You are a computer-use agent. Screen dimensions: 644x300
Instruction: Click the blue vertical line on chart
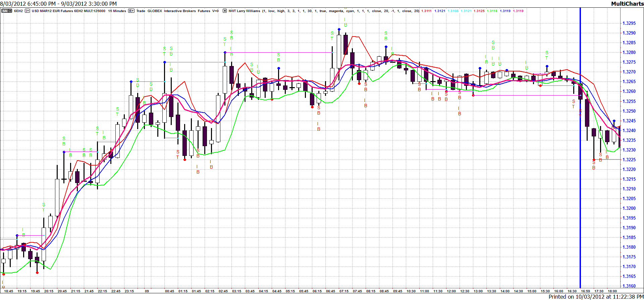point(580,147)
